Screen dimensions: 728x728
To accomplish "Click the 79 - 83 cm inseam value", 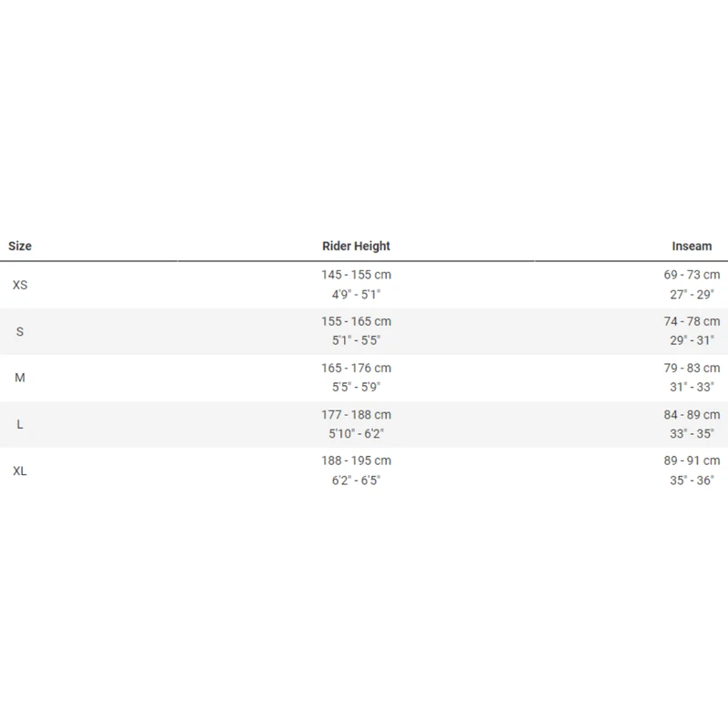I will point(692,368).
